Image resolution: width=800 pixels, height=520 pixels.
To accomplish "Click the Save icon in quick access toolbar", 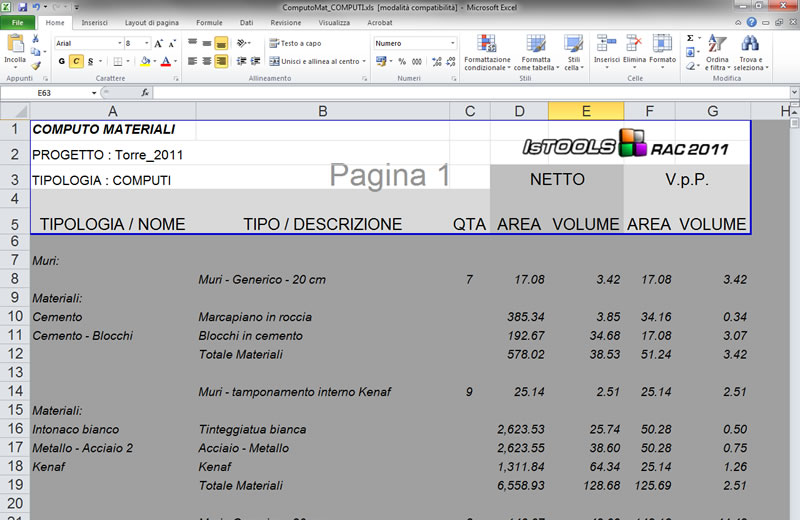I will pos(22,7).
